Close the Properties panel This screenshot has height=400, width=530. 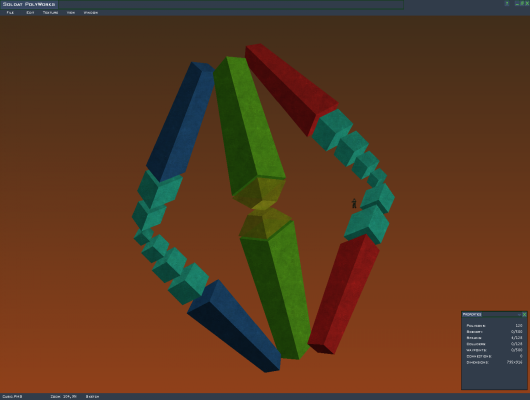point(524,314)
